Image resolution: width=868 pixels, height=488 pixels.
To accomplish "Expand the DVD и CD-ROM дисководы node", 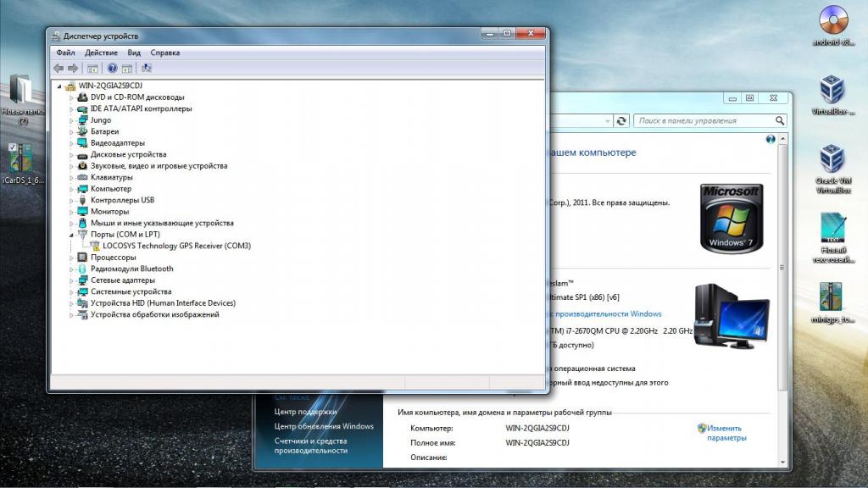I will tap(72, 97).
